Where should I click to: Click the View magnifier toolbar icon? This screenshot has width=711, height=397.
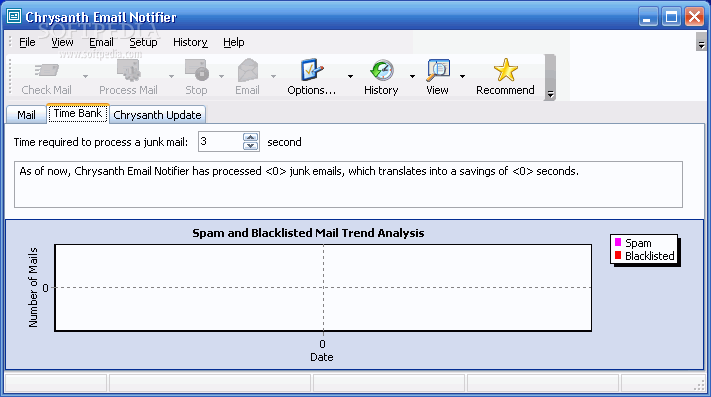pos(438,70)
